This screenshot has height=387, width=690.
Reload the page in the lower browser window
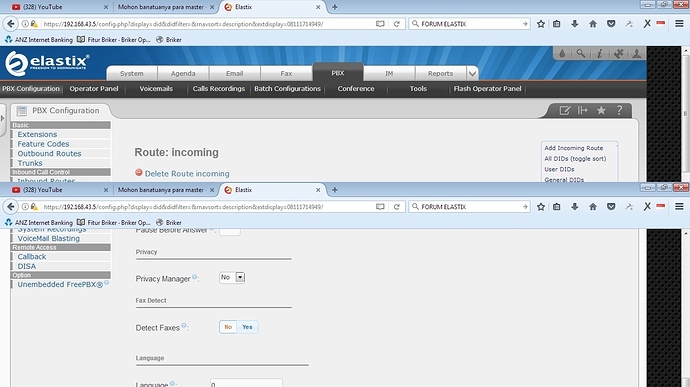(396, 206)
